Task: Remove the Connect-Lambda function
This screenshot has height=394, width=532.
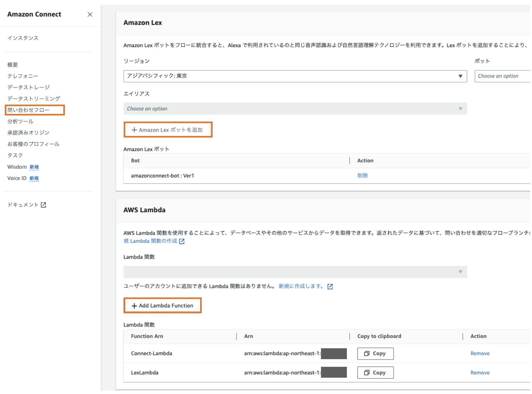Action: tap(480, 353)
